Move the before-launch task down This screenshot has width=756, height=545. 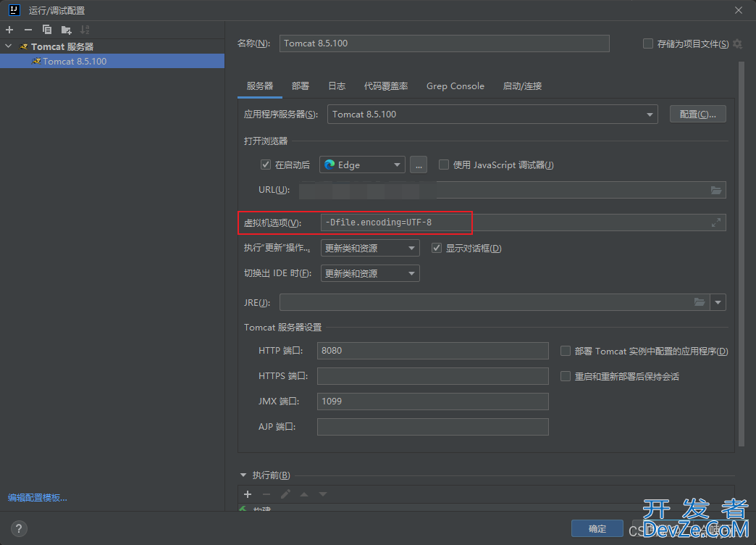[x=323, y=494]
